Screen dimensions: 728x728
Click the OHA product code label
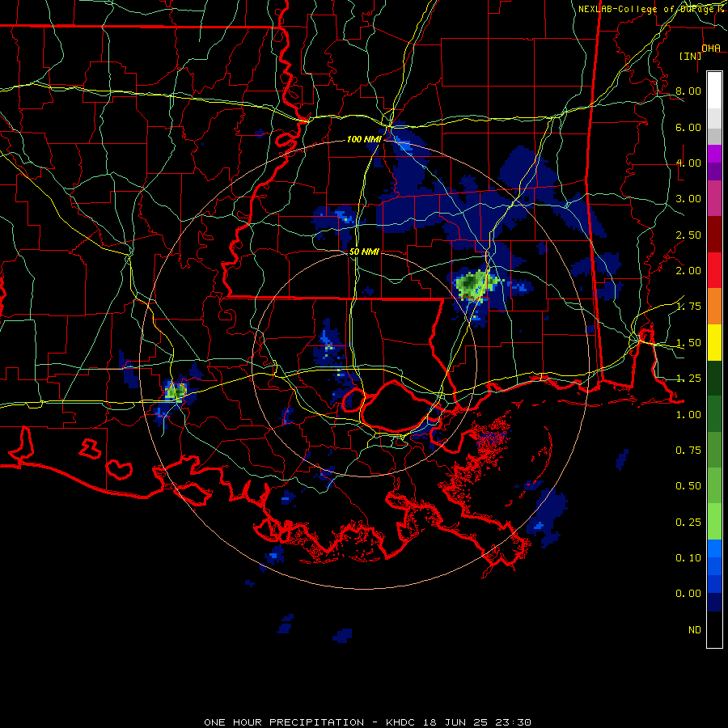(x=711, y=49)
